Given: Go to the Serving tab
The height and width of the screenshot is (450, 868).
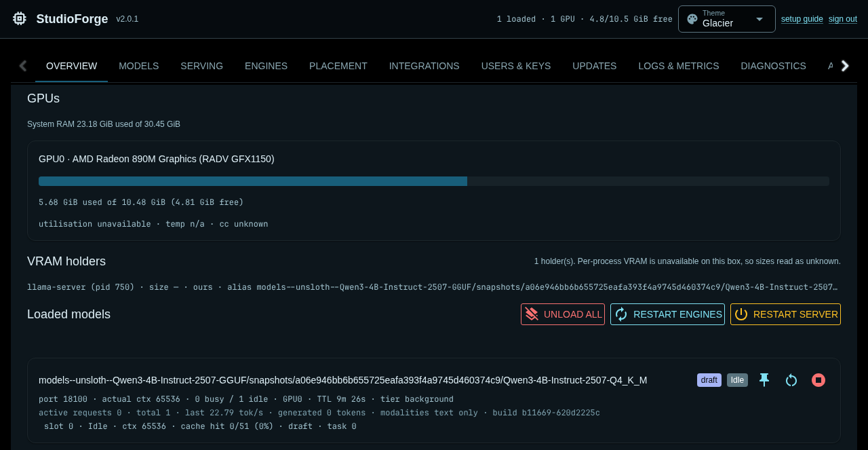Looking at the screenshot, I should point(201,66).
